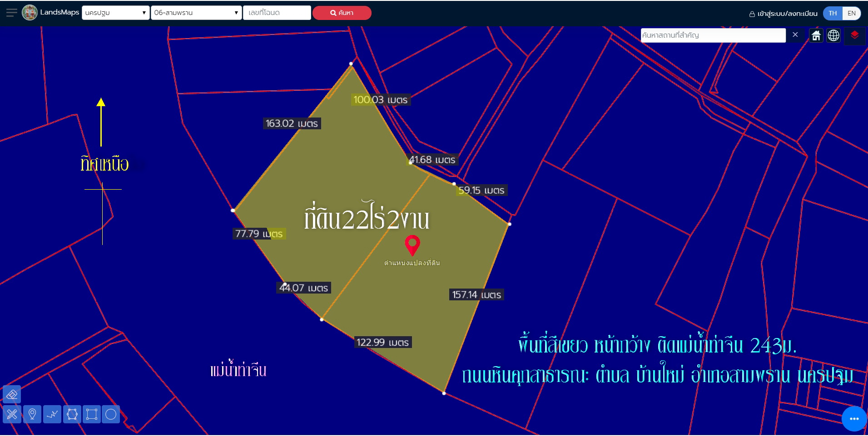Open the red map layers panel

click(854, 35)
